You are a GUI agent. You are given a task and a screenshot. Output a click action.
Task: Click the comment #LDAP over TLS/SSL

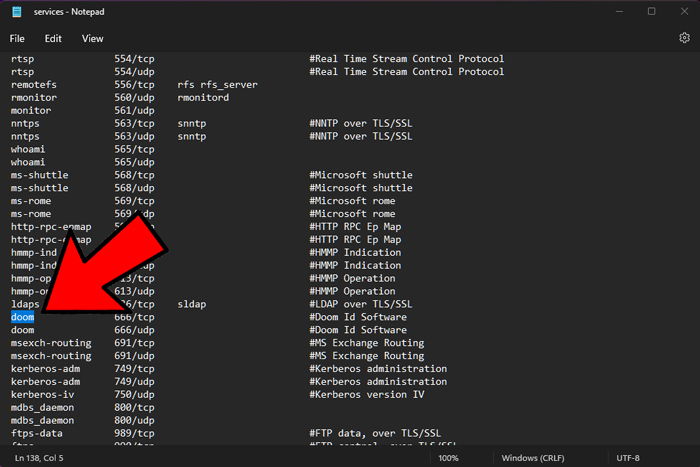pos(361,304)
